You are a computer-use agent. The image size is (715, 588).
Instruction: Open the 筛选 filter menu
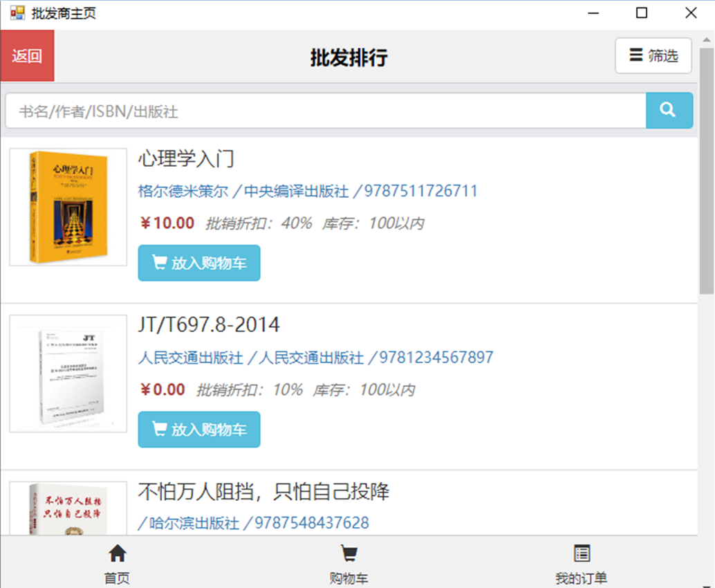(x=653, y=55)
